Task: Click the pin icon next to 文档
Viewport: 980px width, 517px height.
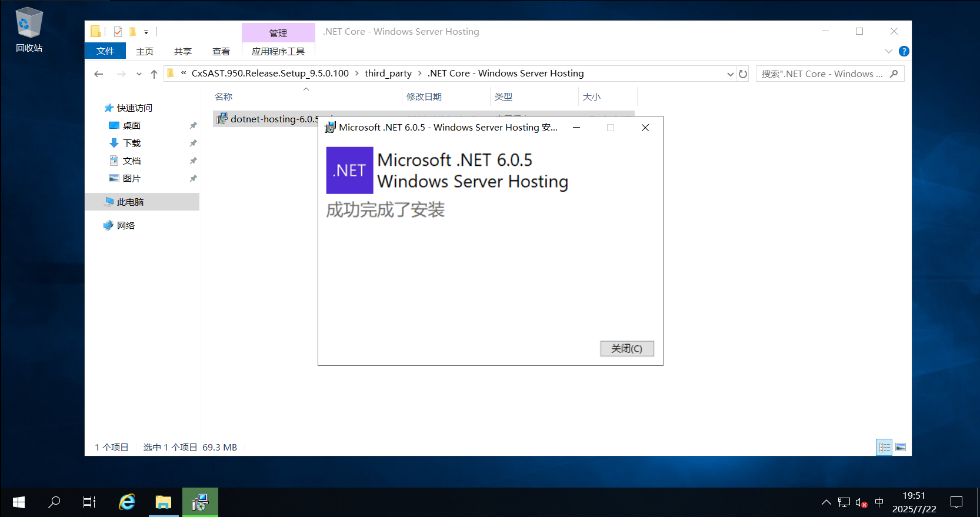Action: (x=193, y=161)
